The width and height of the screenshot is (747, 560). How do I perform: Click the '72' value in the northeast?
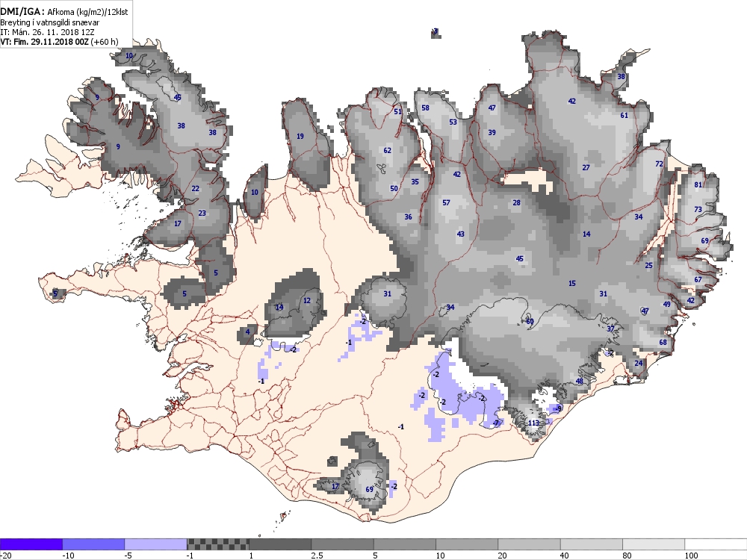(x=660, y=164)
